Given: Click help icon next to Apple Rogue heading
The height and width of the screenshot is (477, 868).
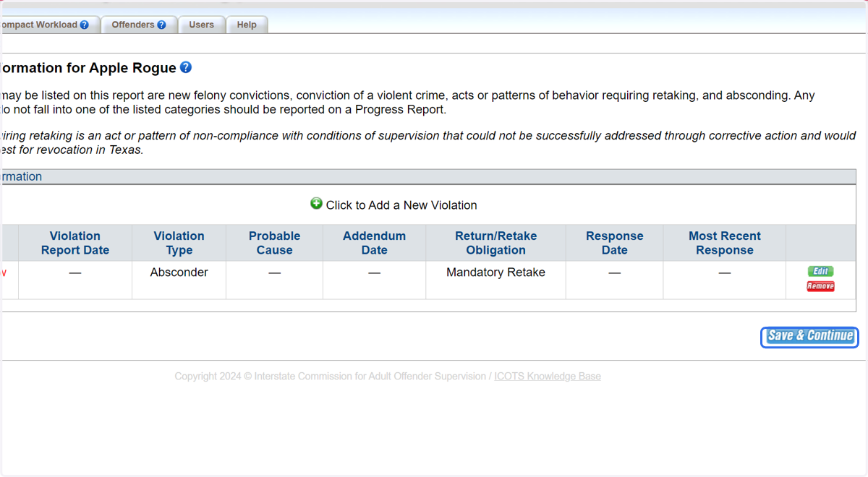Looking at the screenshot, I should [x=186, y=67].
